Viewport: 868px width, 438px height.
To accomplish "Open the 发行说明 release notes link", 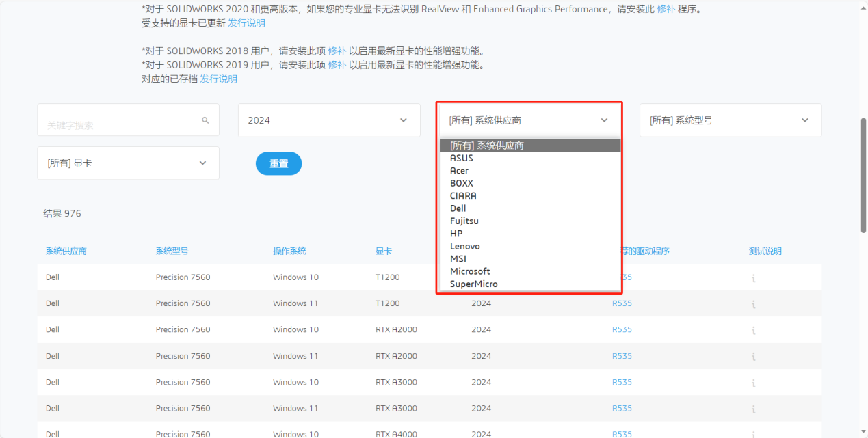I will tap(246, 23).
